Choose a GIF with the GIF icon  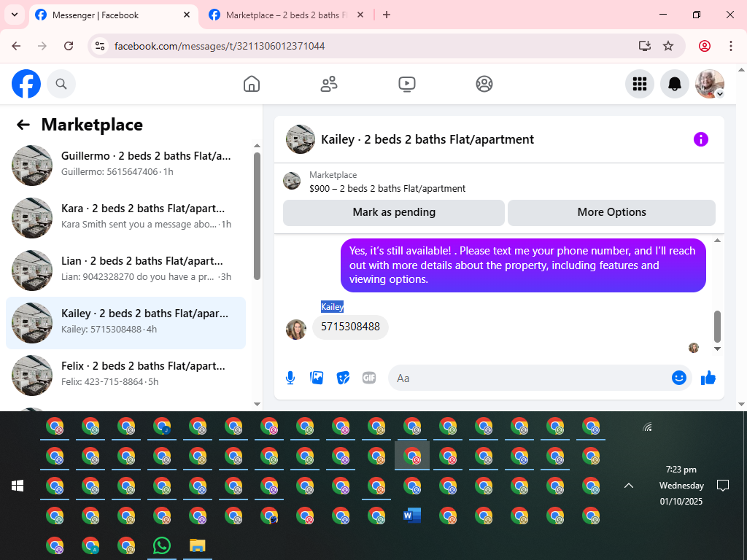pos(369,378)
